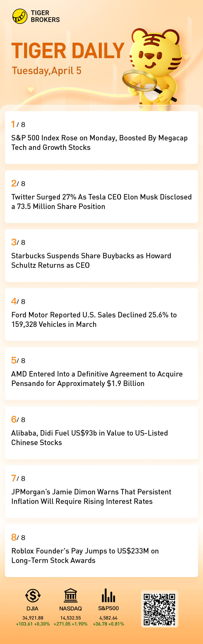Open the Twitter Surged 27% headline

(x=101, y=202)
